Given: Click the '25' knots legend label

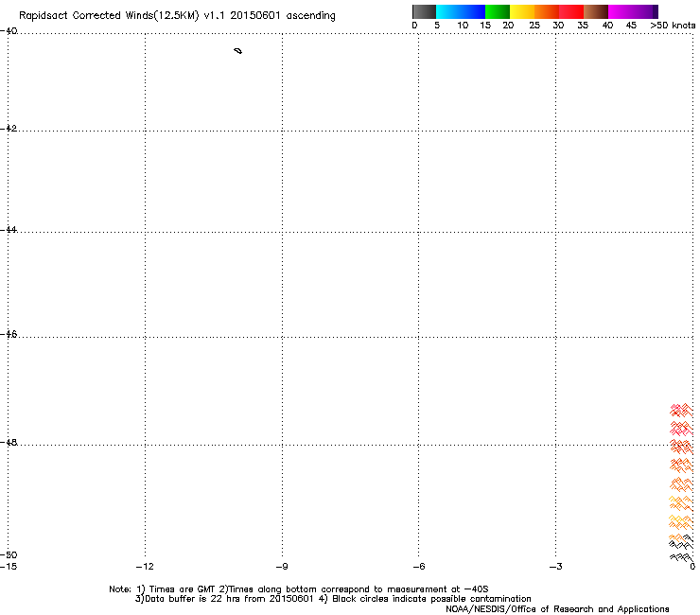Looking at the screenshot, I should [x=534, y=26].
